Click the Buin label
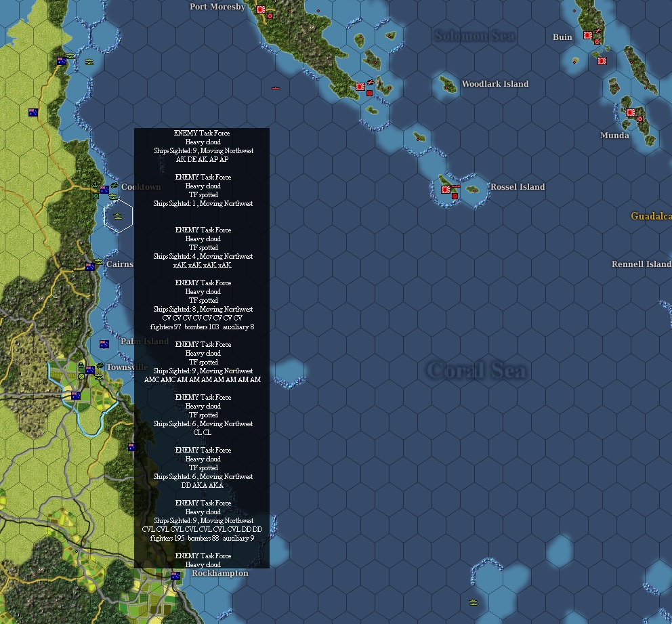 tap(562, 37)
